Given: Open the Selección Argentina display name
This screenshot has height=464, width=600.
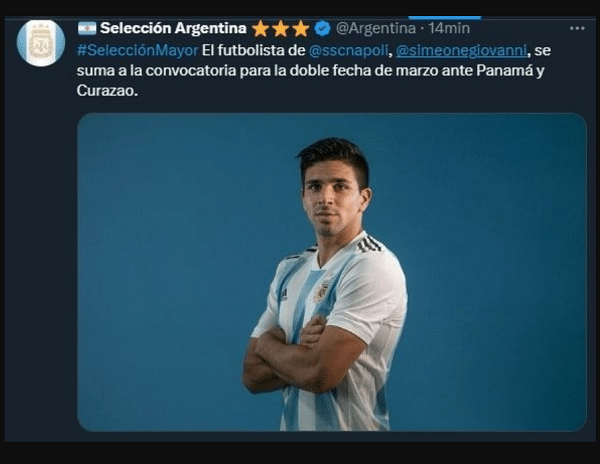Looking at the screenshot, I should [173, 28].
